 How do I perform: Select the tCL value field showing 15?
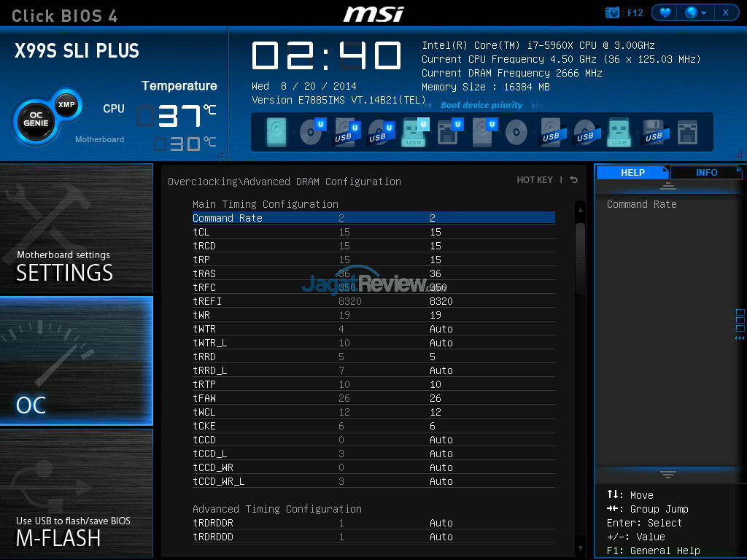436,232
